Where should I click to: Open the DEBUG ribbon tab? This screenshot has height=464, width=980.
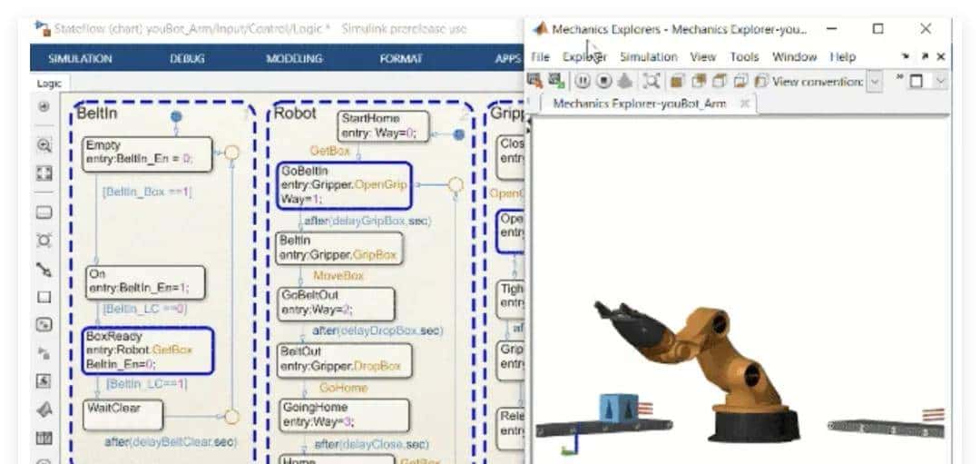point(187,59)
